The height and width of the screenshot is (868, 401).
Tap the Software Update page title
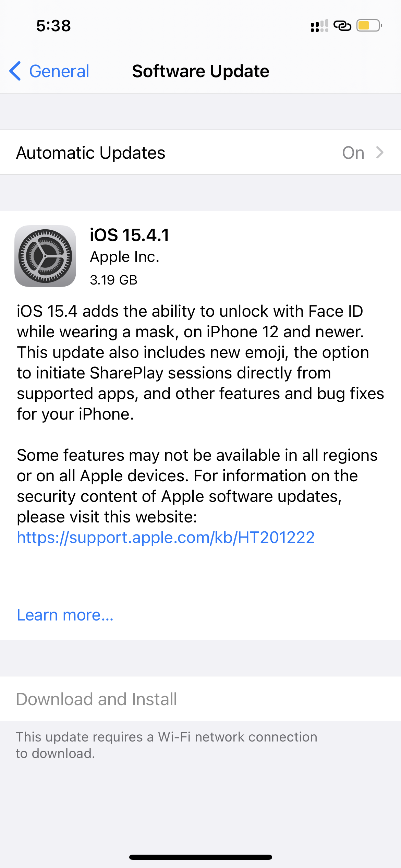click(x=200, y=71)
